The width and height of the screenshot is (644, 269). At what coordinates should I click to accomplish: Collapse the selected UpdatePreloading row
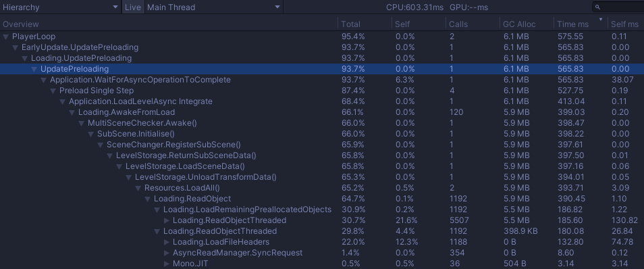pyautogui.click(x=34, y=69)
